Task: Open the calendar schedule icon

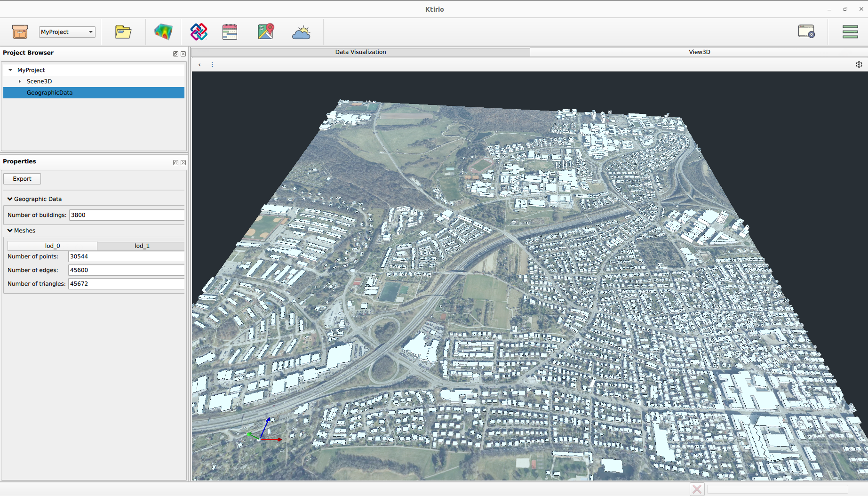Action: click(x=230, y=32)
